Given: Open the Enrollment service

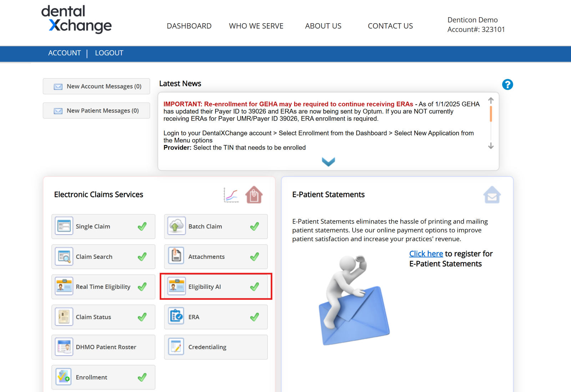Looking at the screenshot, I should coord(103,377).
